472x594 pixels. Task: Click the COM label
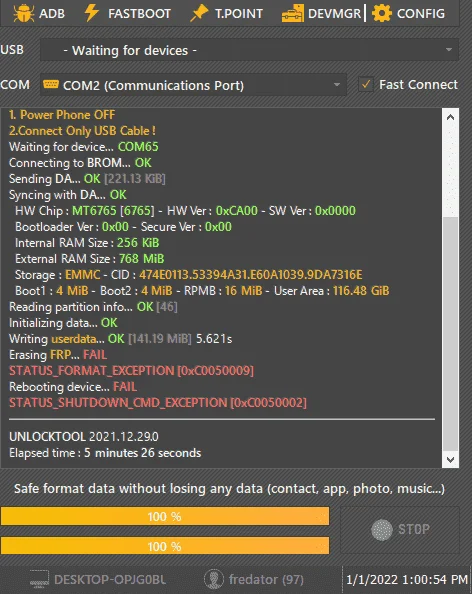click(x=15, y=84)
